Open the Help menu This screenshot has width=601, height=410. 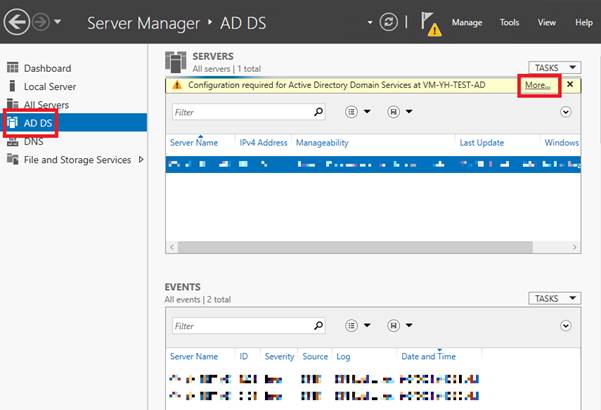(x=584, y=23)
